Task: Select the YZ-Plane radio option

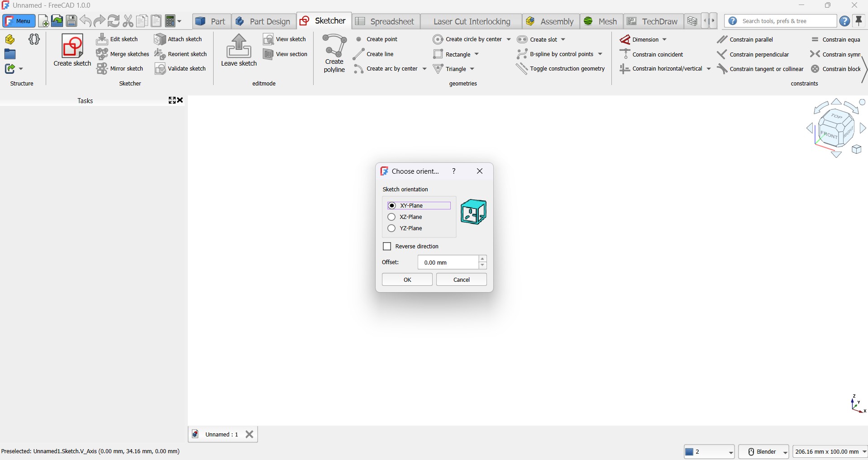Action: click(405, 228)
